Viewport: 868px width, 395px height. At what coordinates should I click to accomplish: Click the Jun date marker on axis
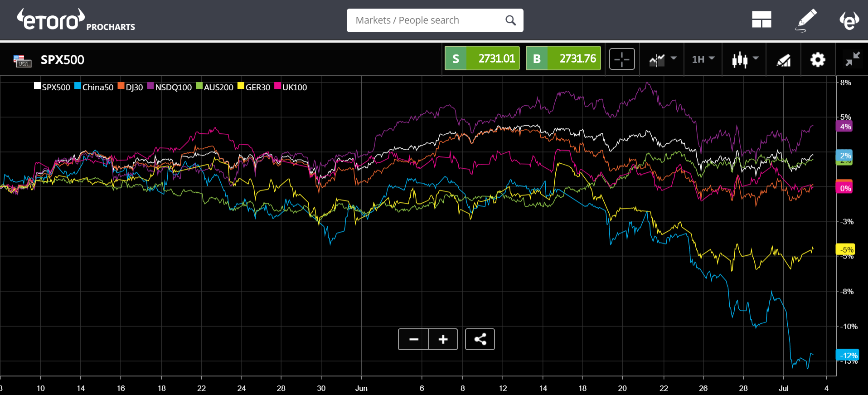(x=361, y=388)
